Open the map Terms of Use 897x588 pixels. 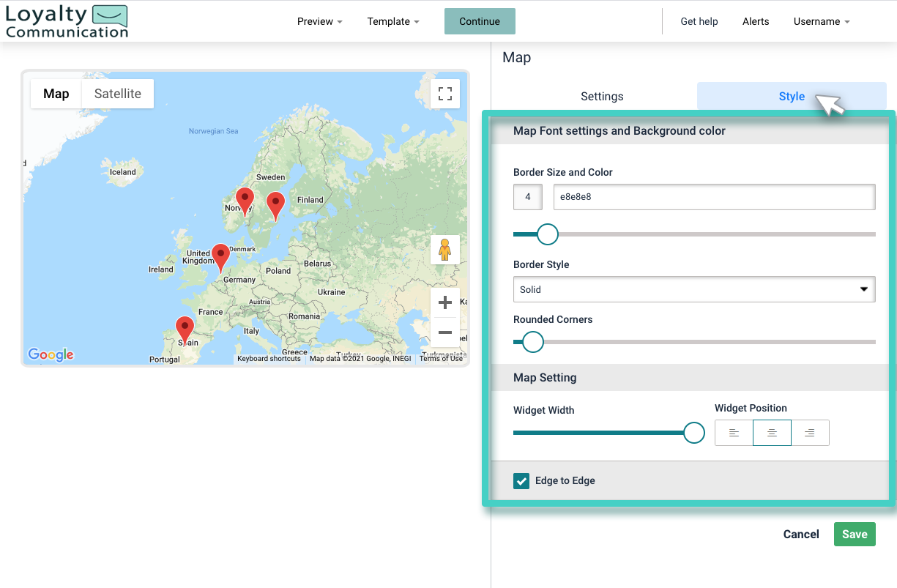point(440,359)
